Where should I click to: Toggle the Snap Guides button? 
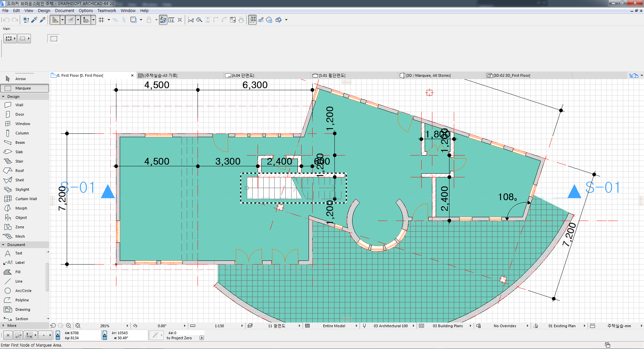(x=70, y=20)
